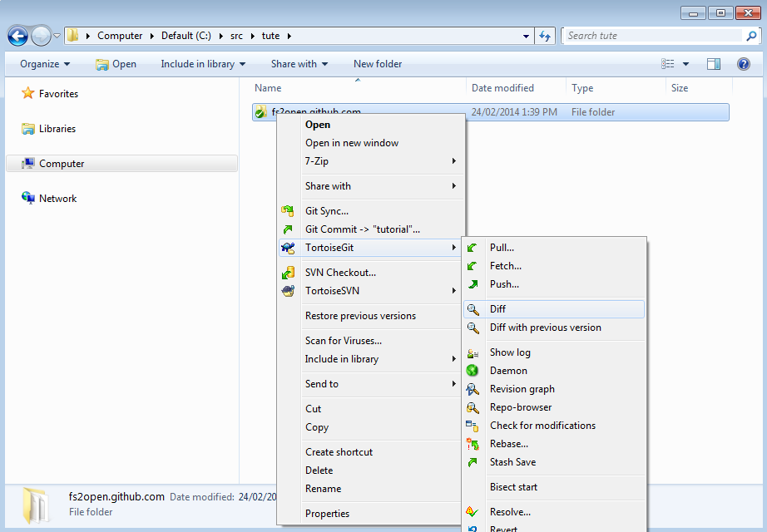Click the Search tute input field

pos(652,36)
